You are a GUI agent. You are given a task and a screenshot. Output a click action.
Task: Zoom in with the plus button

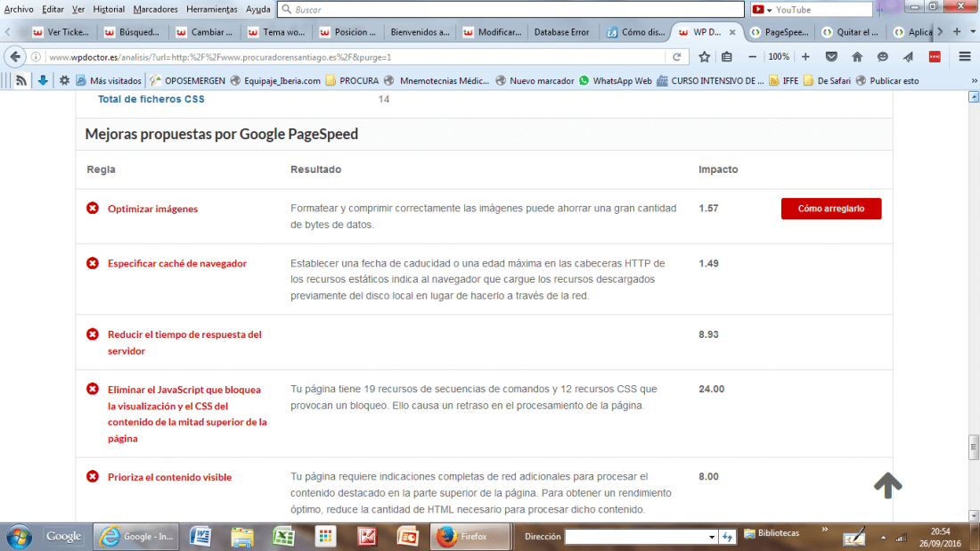point(805,57)
